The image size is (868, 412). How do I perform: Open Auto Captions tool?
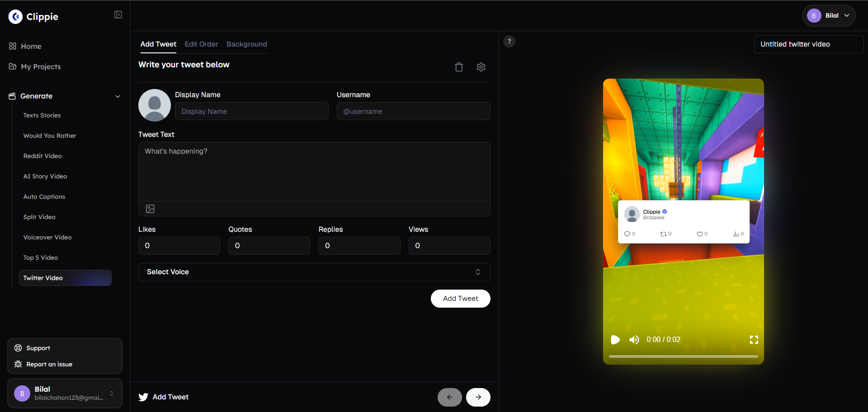click(x=44, y=197)
